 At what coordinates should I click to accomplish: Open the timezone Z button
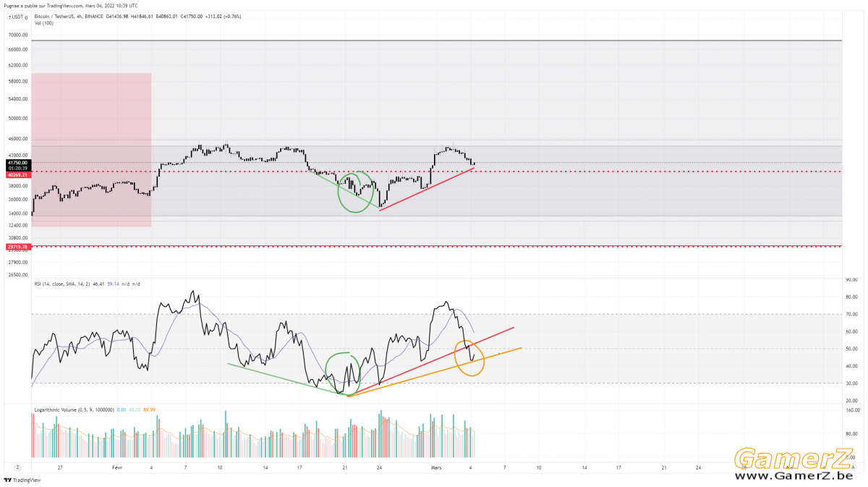[x=17, y=468]
